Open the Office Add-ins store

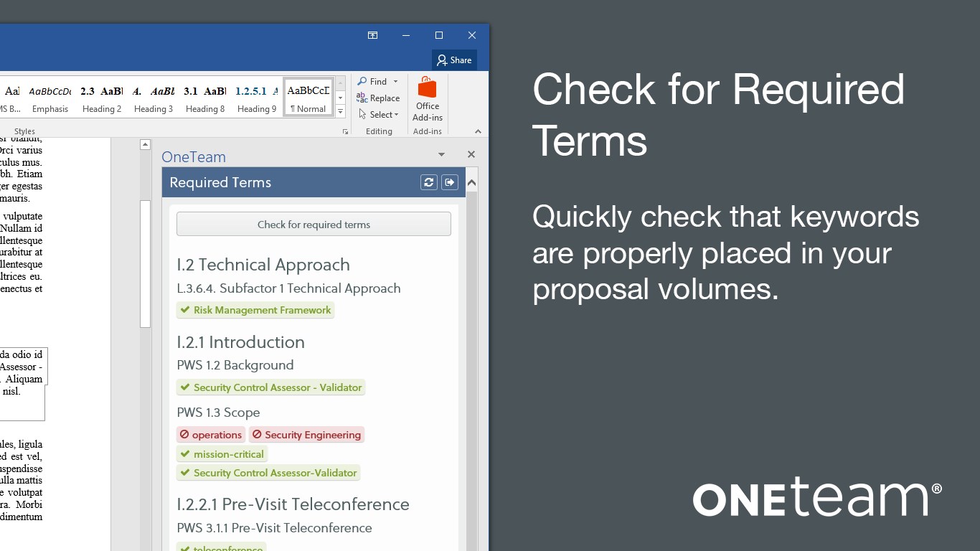click(428, 100)
